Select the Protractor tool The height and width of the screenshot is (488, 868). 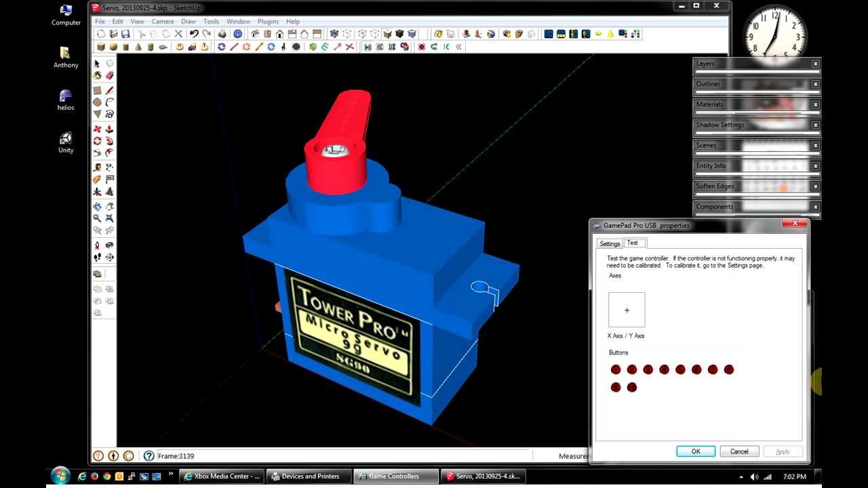click(96, 179)
